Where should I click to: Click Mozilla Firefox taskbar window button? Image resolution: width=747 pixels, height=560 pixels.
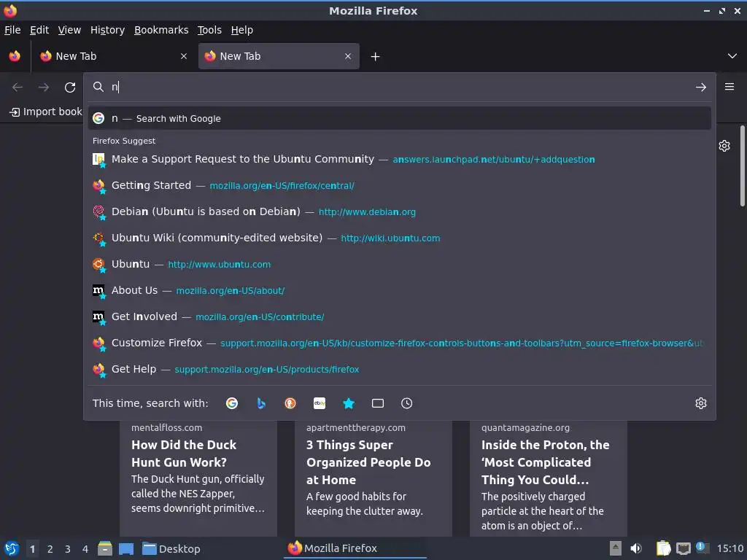pos(355,548)
